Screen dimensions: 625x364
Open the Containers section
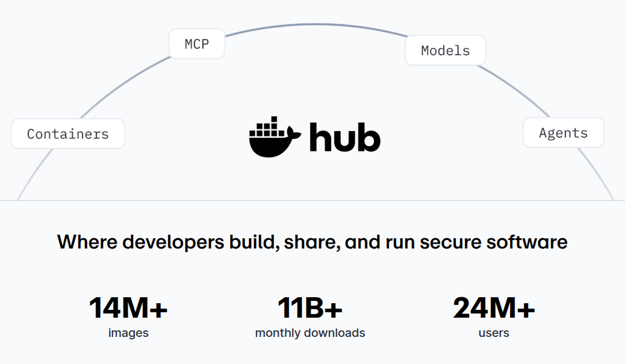[67, 134]
